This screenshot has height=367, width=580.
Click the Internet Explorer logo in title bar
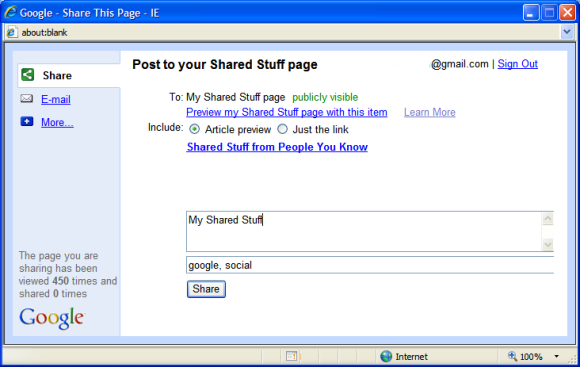coord(10,12)
